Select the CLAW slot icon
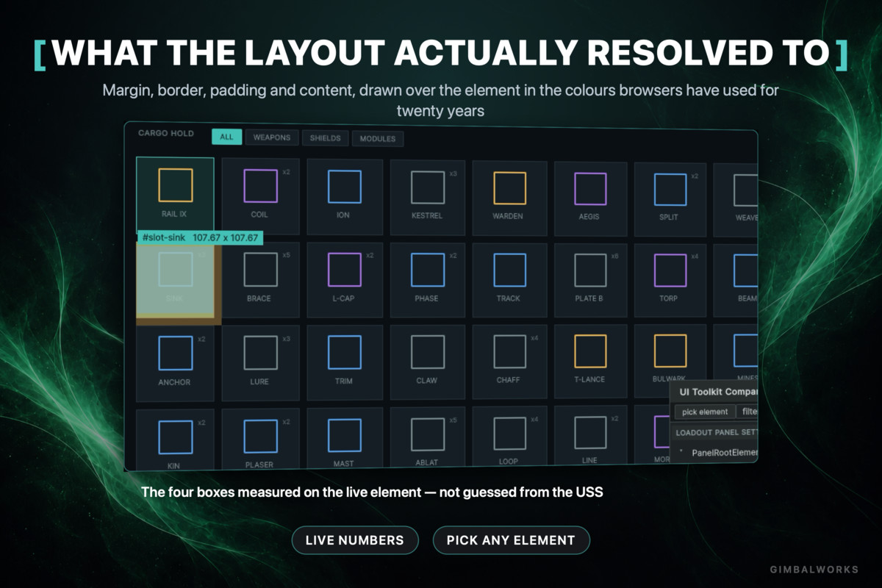This screenshot has width=882, height=588. 428,352
